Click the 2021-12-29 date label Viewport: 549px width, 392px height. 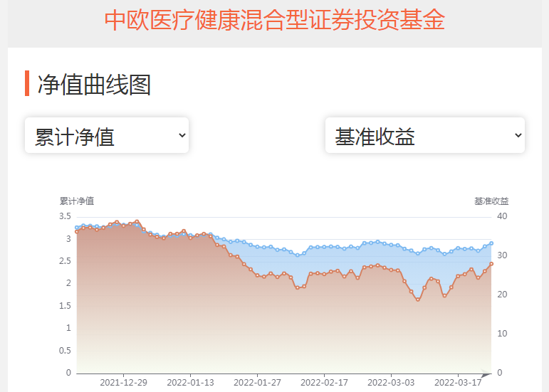[x=123, y=383]
